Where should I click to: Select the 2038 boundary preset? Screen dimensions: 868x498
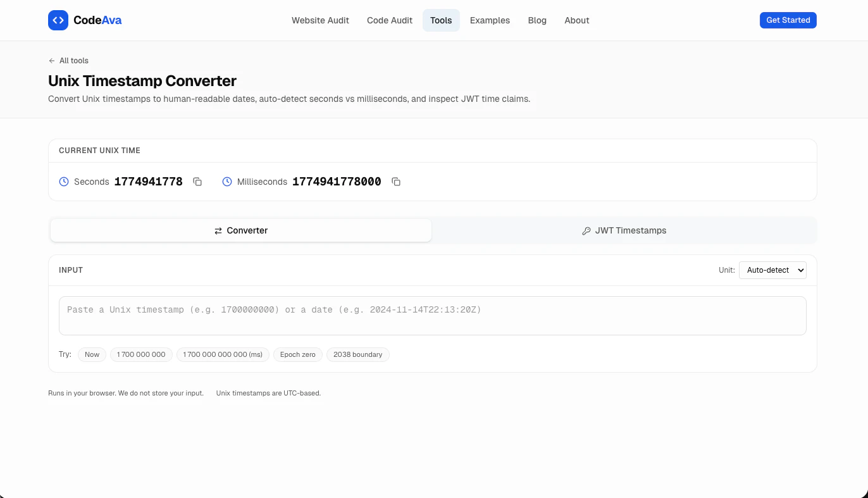tap(357, 354)
